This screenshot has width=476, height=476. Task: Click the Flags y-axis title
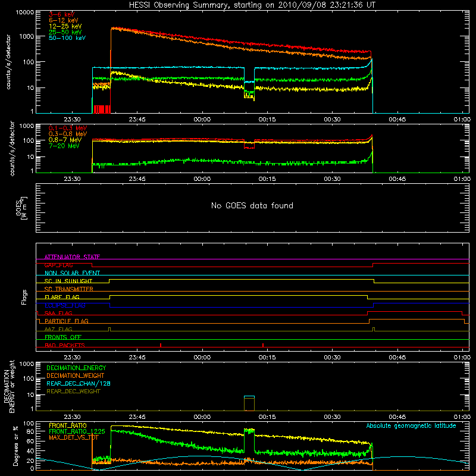(x=24, y=297)
